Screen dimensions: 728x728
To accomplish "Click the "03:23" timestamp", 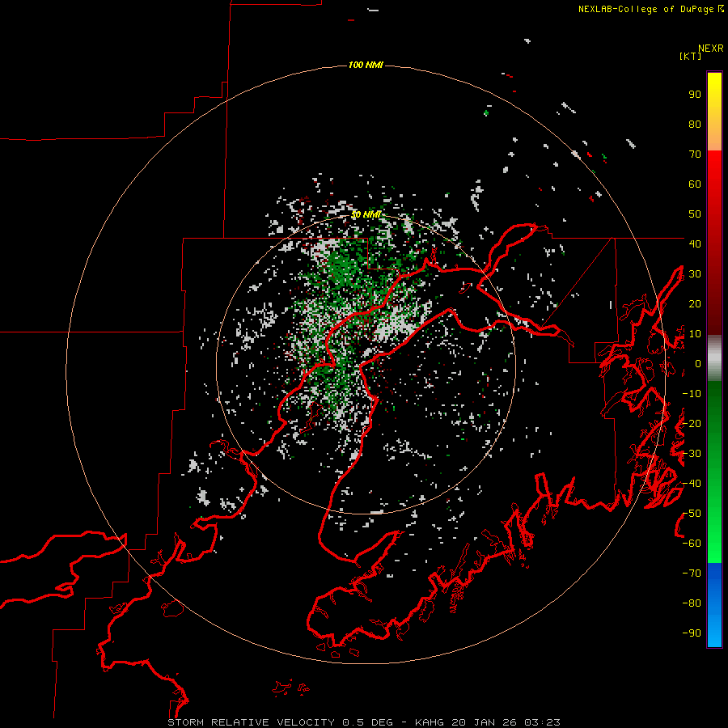I will [542, 722].
